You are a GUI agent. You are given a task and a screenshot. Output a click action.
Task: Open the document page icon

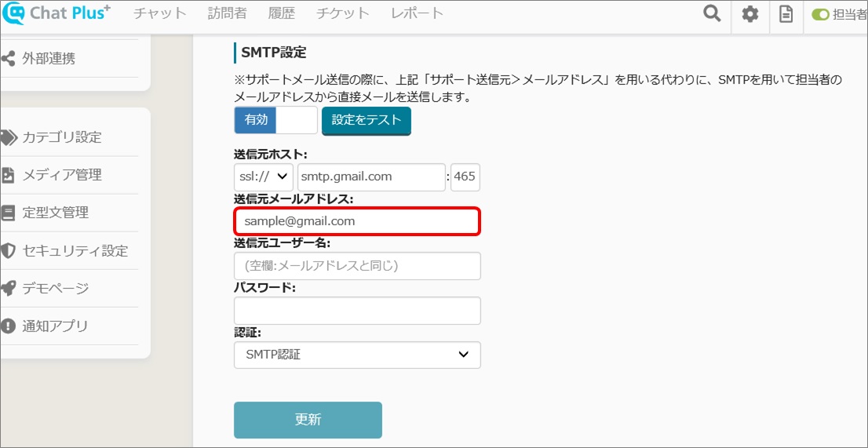pyautogui.click(x=786, y=14)
